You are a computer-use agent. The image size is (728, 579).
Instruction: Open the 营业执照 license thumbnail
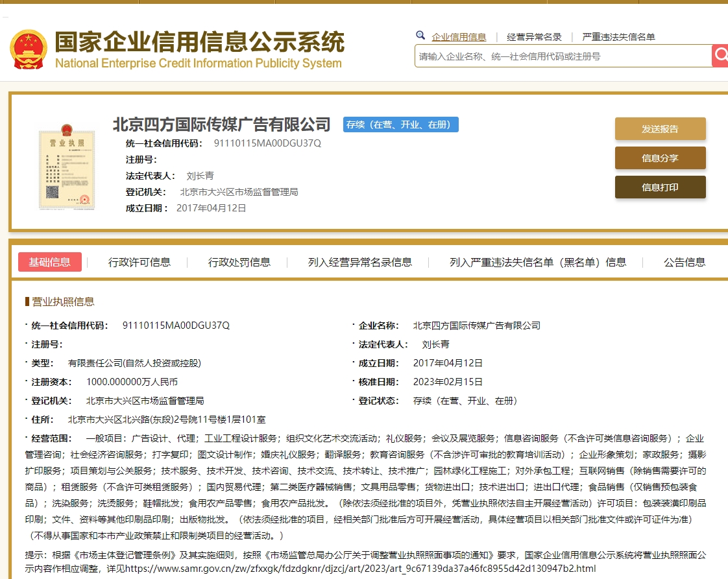[67, 167]
